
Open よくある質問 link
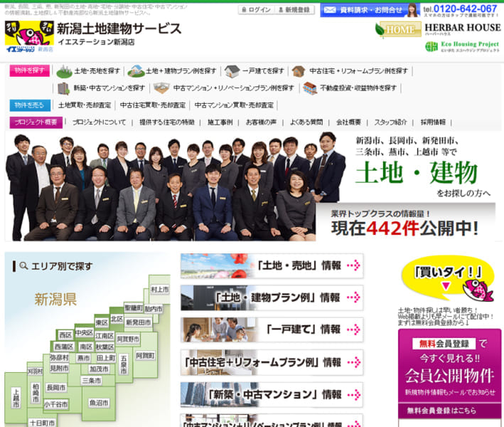306,122
